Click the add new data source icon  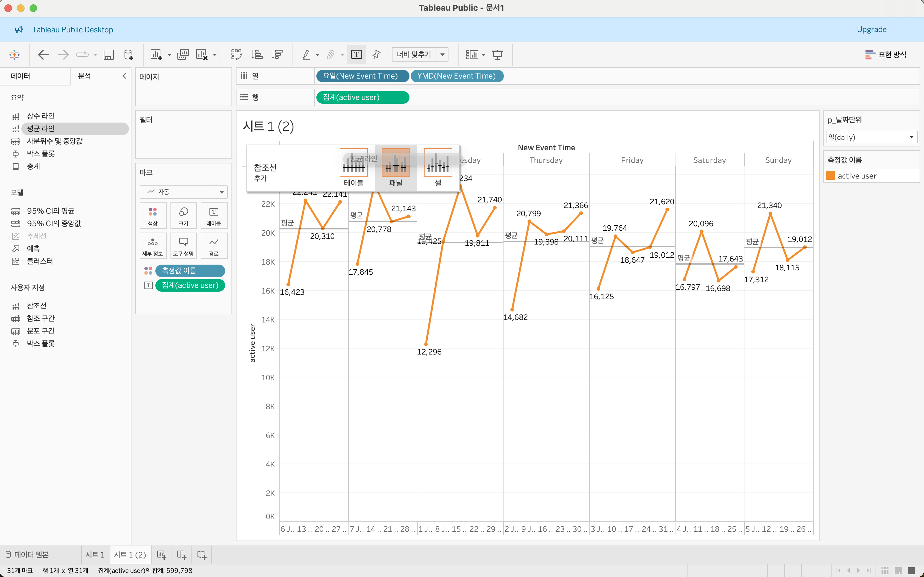tap(129, 55)
